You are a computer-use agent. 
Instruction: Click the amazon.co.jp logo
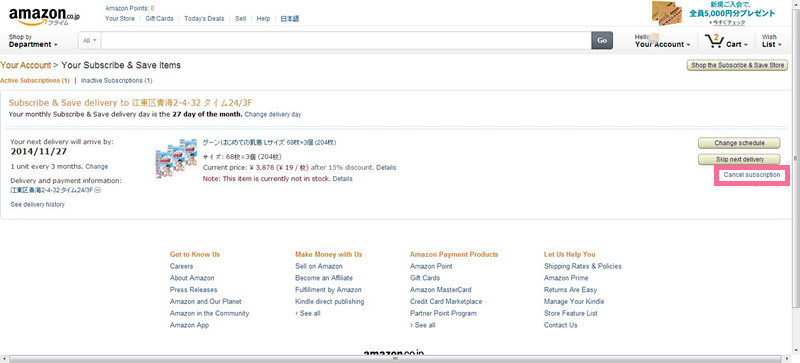[x=44, y=17]
